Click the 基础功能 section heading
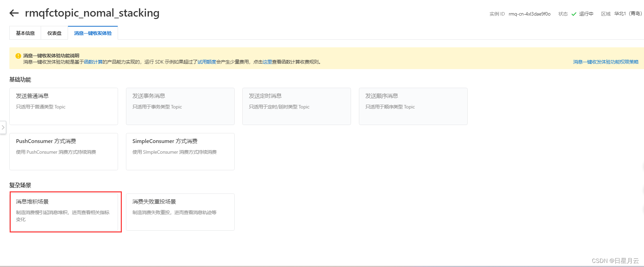The width and height of the screenshot is (644, 267). click(x=20, y=79)
